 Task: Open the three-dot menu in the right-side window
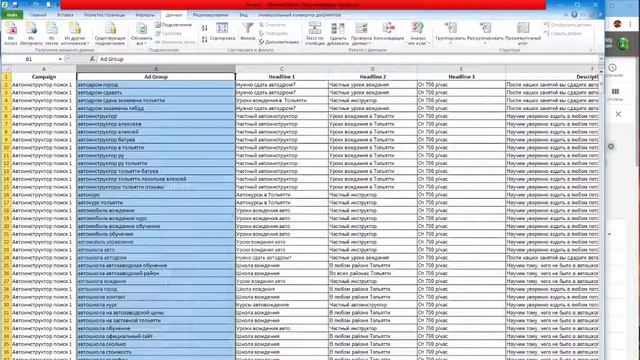[x=631, y=24]
